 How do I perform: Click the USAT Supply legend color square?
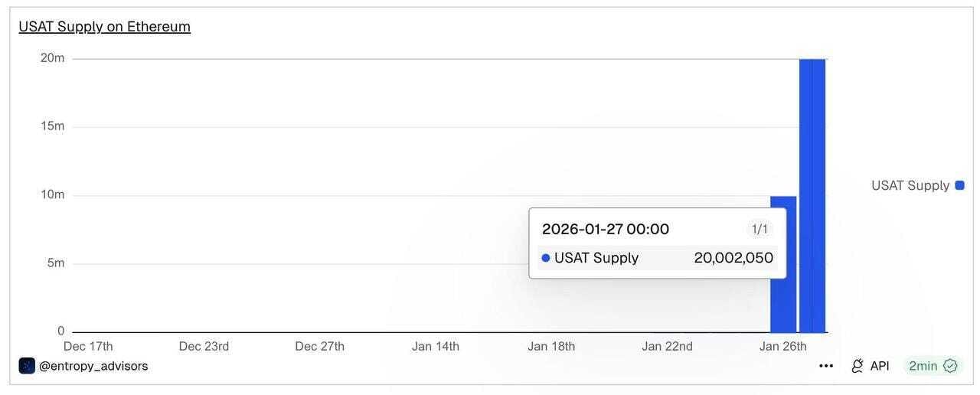[960, 185]
